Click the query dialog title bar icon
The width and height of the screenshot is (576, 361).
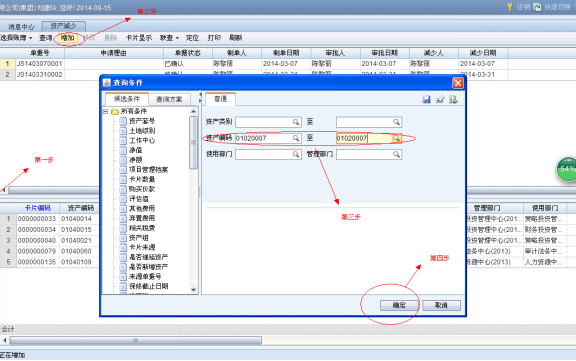107,83
